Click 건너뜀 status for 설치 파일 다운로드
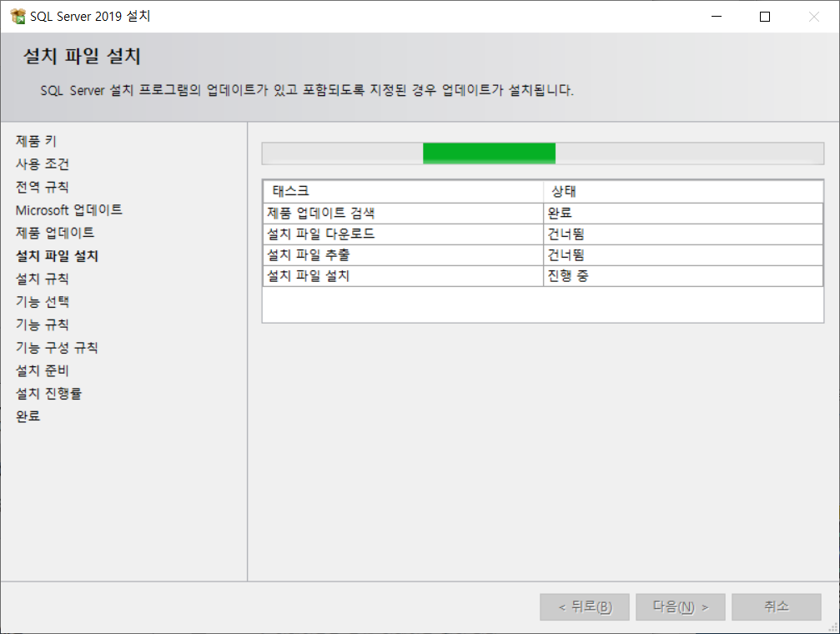840x634 pixels. tap(683, 234)
